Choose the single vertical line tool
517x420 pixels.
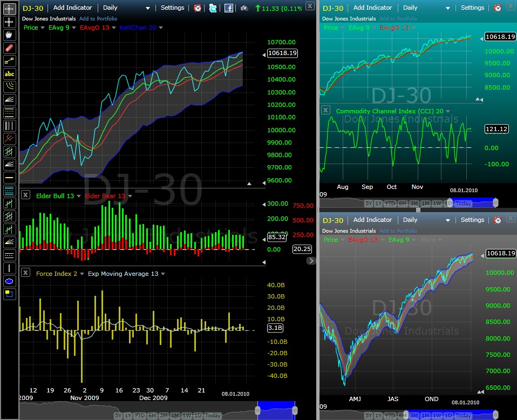[x=9, y=268]
